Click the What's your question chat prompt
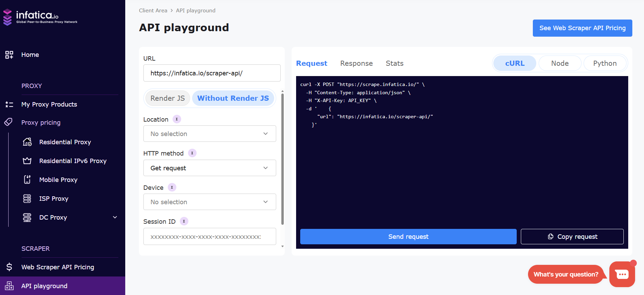The height and width of the screenshot is (295, 644). click(x=566, y=274)
